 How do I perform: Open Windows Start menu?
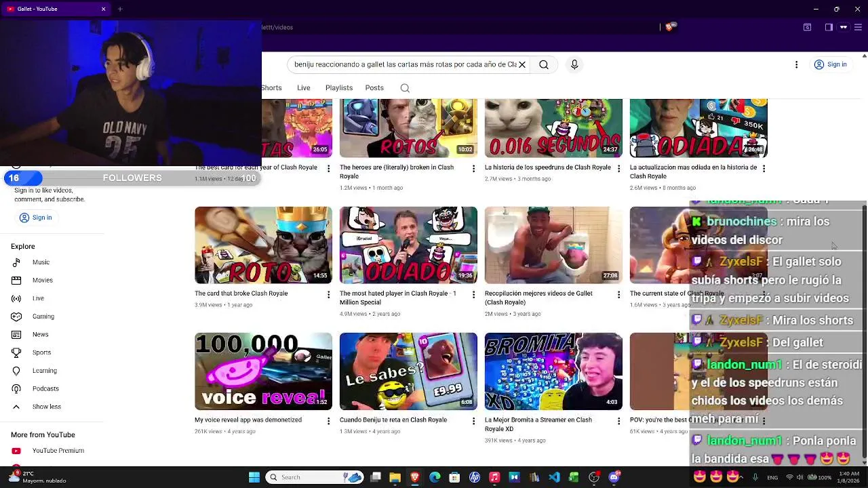coord(254,477)
